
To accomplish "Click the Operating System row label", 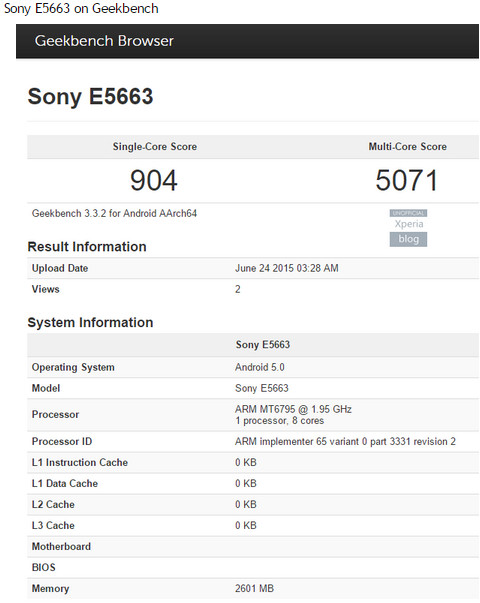I will (73, 367).
